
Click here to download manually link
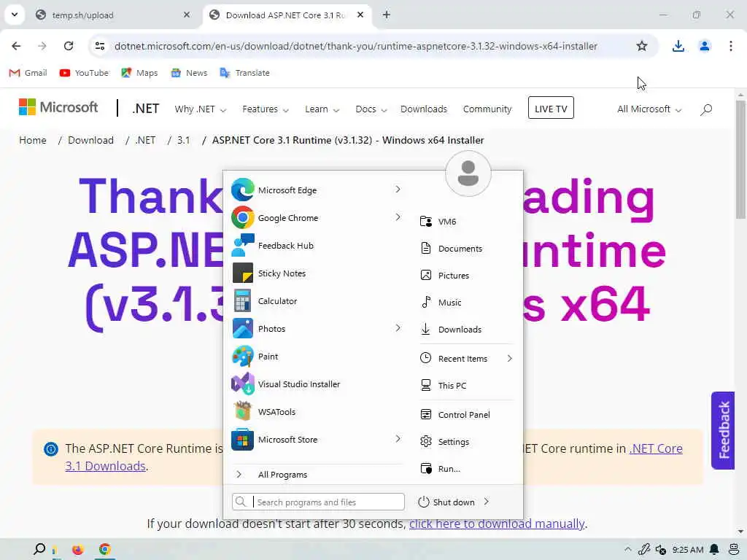click(x=496, y=524)
